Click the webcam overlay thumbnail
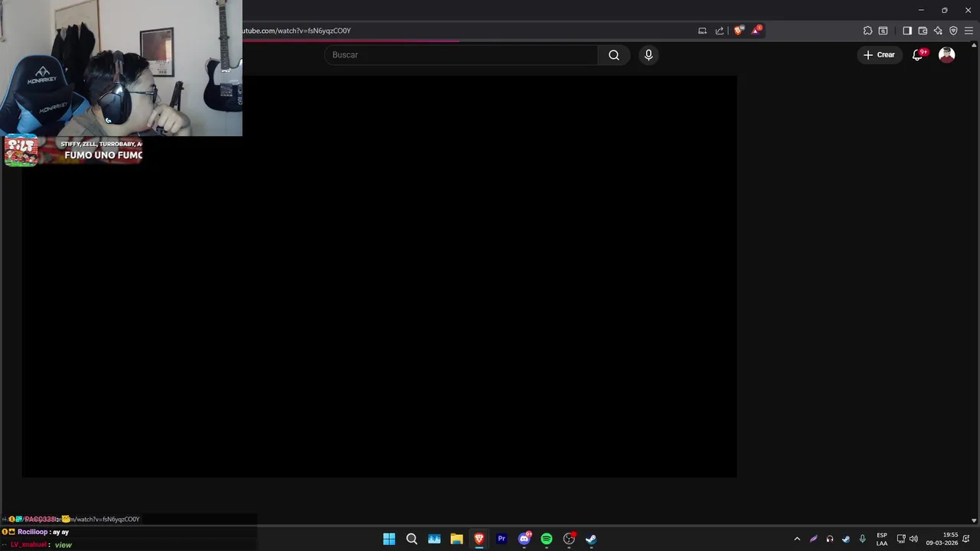Viewport: 980px width, 551px height. coord(121,68)
